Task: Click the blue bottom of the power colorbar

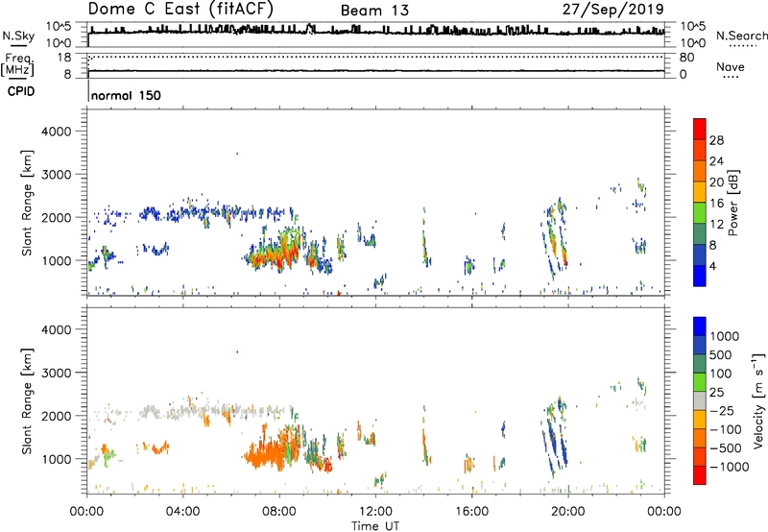Action: click(x=700, y=276)
